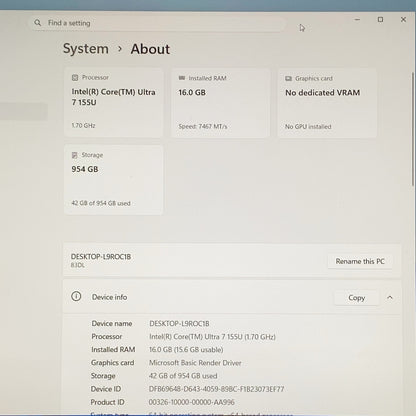Click the window vertical scrollbar

[413, 130]
